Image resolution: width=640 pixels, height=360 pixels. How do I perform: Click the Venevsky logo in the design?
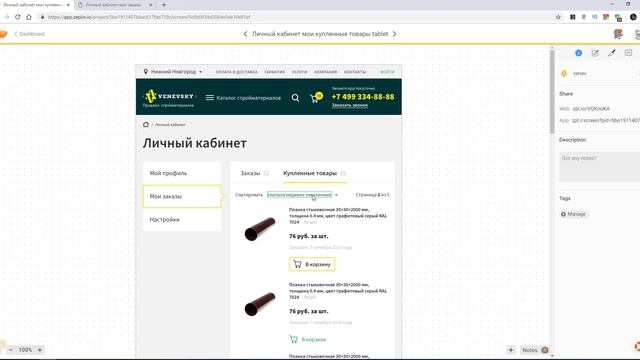(169, 98)
